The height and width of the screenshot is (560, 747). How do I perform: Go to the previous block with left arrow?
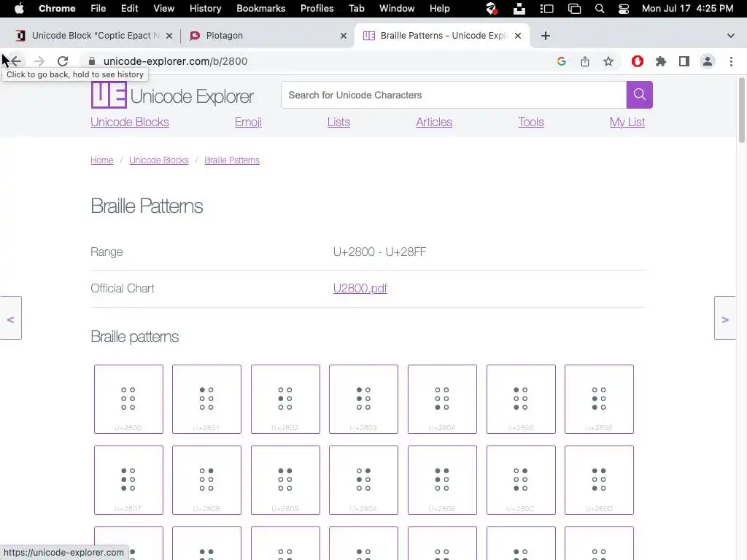coord(10,318)
